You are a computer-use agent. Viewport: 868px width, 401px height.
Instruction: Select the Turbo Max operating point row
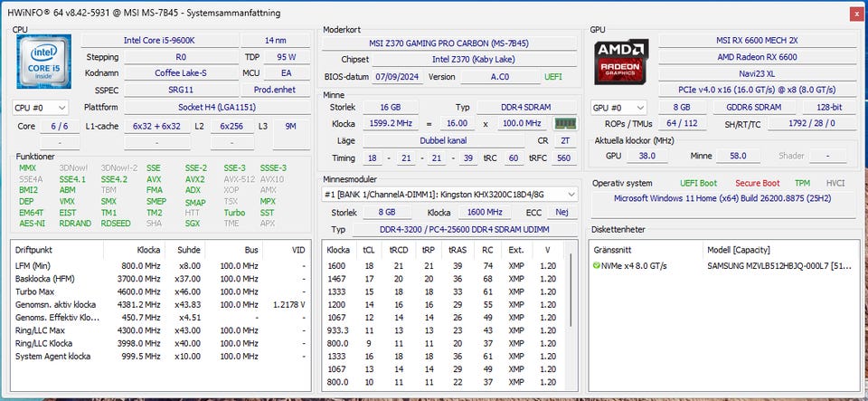click(160, 291)
